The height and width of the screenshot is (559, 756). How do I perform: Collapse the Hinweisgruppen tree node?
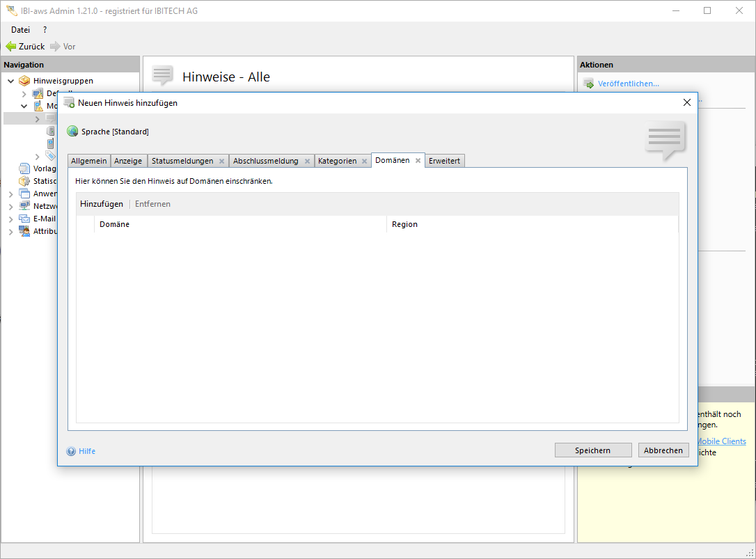coord(10,81)
